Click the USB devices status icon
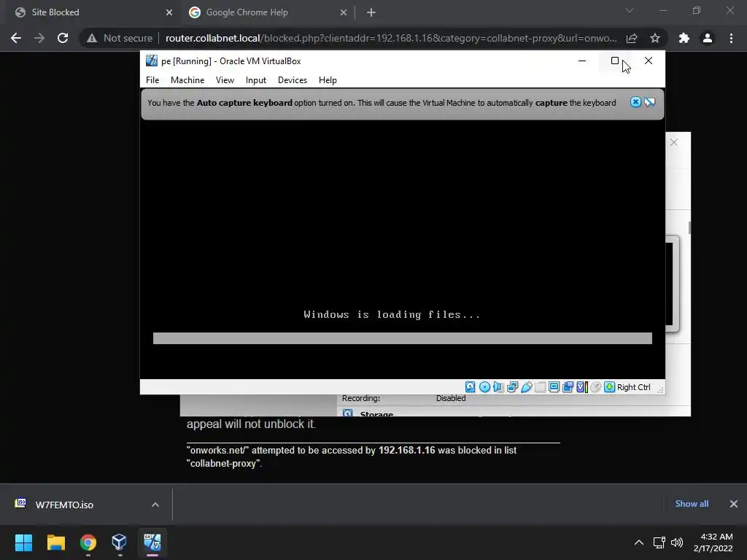This screenshot has width=747, height=560. coord(527,387)
